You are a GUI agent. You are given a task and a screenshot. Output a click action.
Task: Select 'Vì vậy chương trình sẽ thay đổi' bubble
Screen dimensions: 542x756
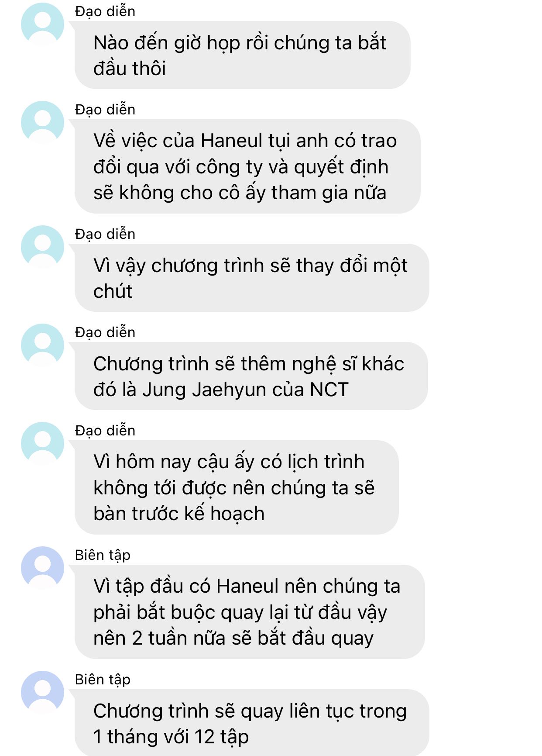coord(252,278)
